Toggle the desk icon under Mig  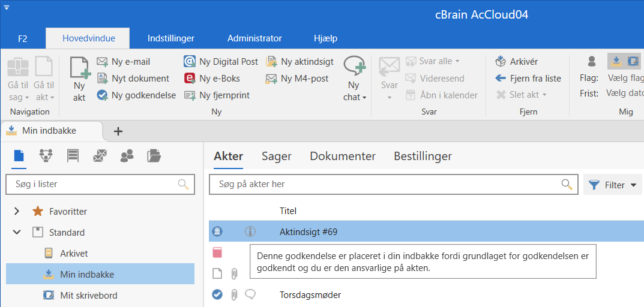[x=633, y=61]
